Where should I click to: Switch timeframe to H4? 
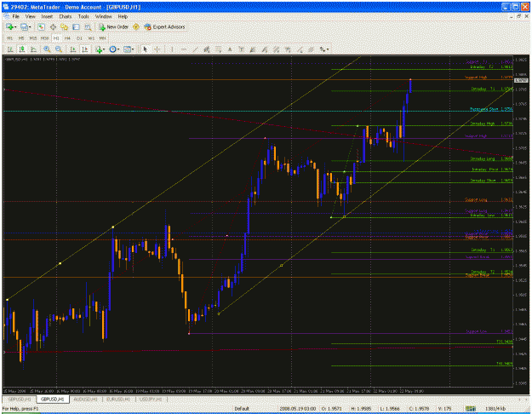click(67, 38)
